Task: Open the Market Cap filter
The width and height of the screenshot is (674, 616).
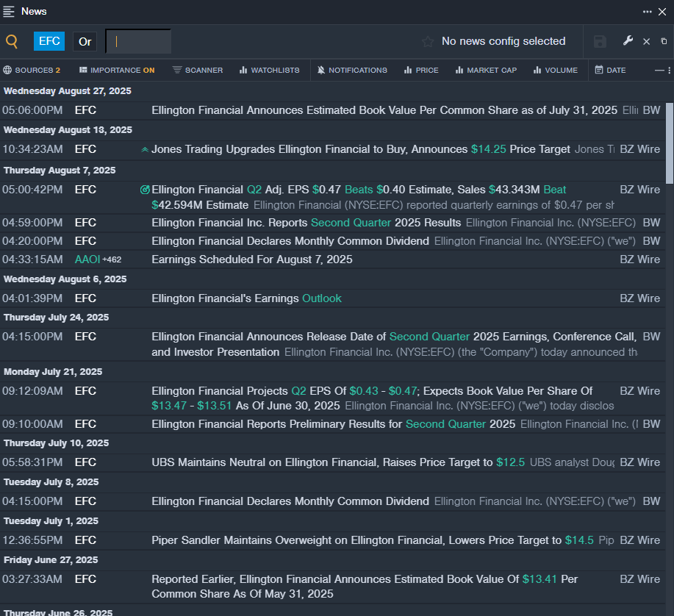Action: (486, 70)
